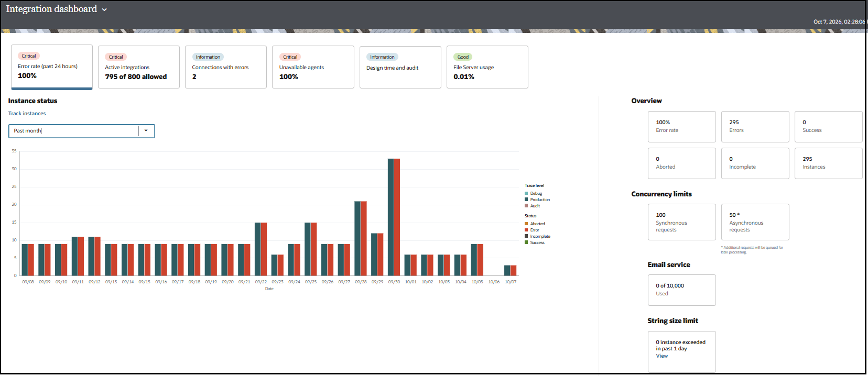
Task: Select the Unavailable agents card
Action: (313, 67)
